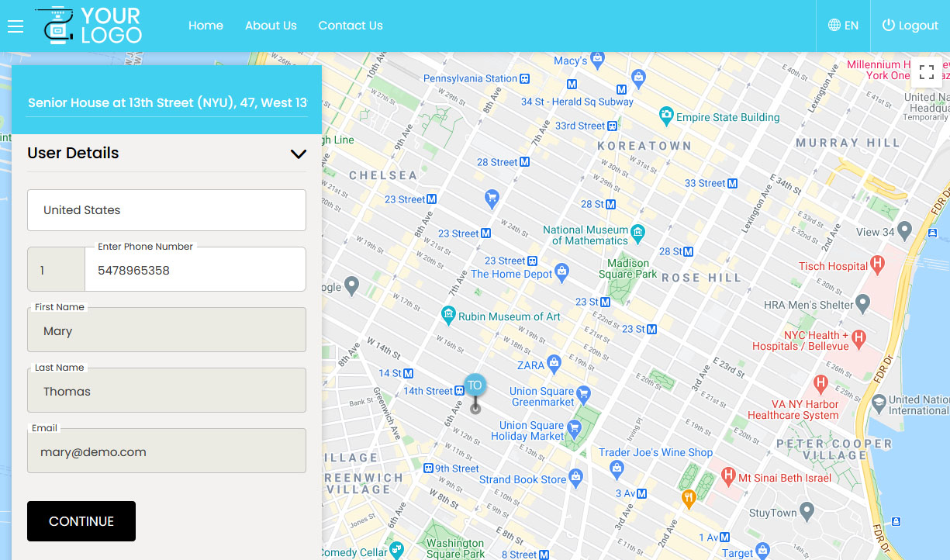This screenshot has width=950, height=560.
Task: Click Union Square Holiday Market pin
Action: (x=574, y=428)
